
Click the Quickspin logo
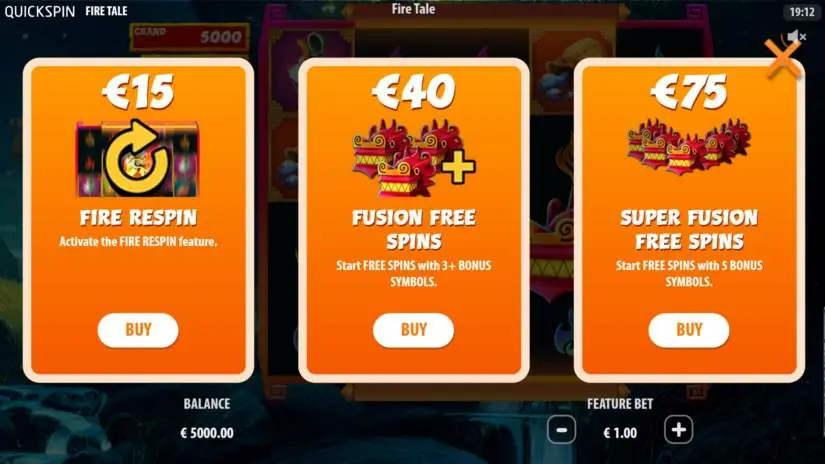click(x=40, y=11)
